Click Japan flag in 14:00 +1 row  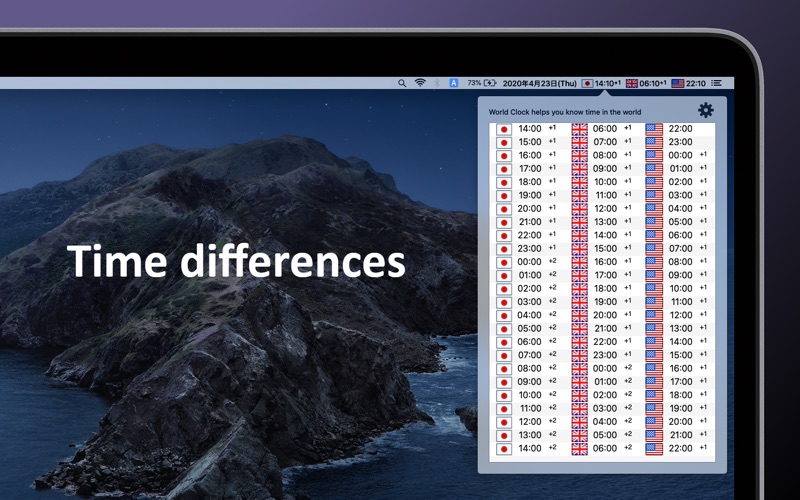(504, 129)
